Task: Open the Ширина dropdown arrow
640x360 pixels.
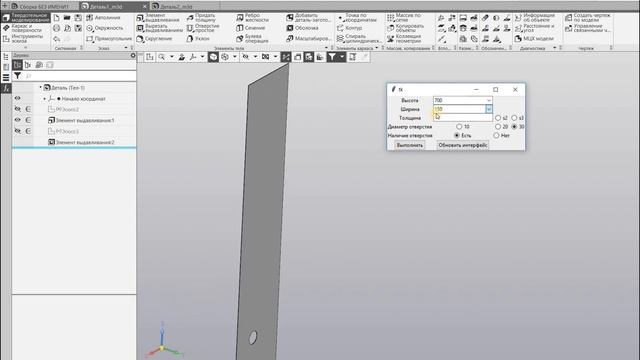Action: pos(489,109)
